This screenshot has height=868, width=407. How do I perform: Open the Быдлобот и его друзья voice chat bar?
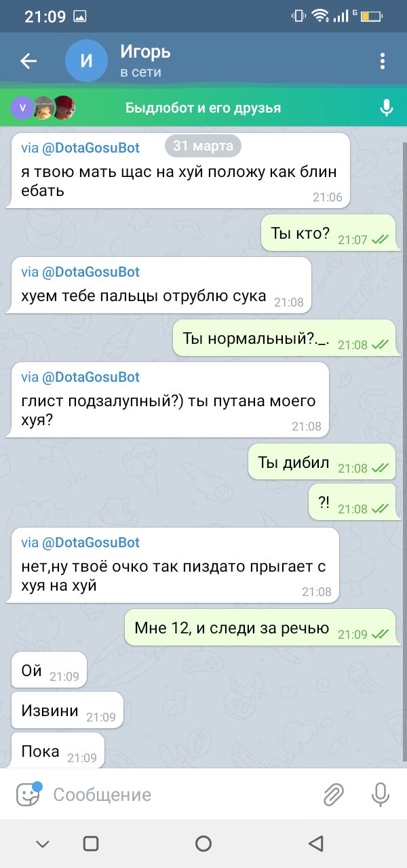pyautogui.click(x=203, y=108)
